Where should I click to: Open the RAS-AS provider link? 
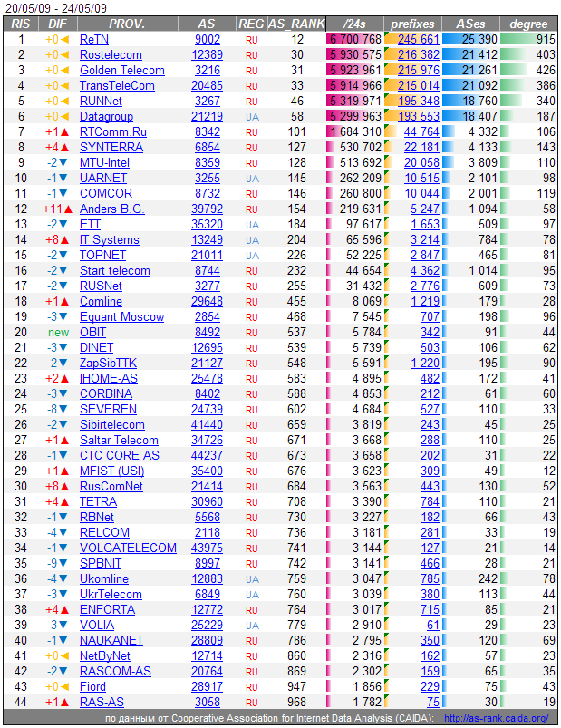pyautogui.click(x=102, y=702)
